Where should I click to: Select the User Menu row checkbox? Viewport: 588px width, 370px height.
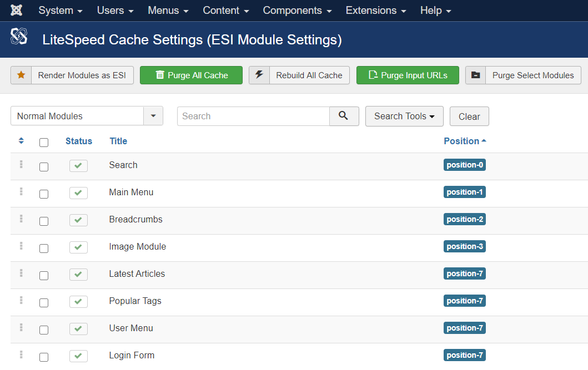point(44,330)
